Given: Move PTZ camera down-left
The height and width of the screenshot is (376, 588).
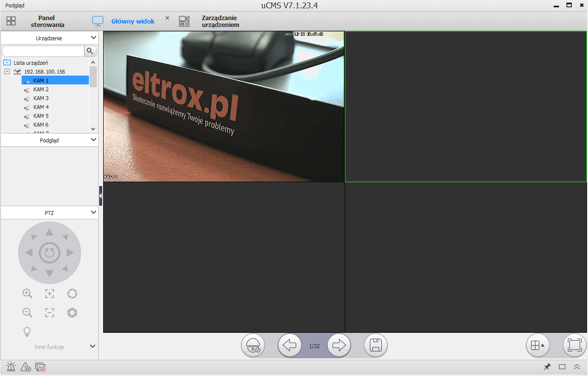Looking at the screenshot, I should coord(34,269).
